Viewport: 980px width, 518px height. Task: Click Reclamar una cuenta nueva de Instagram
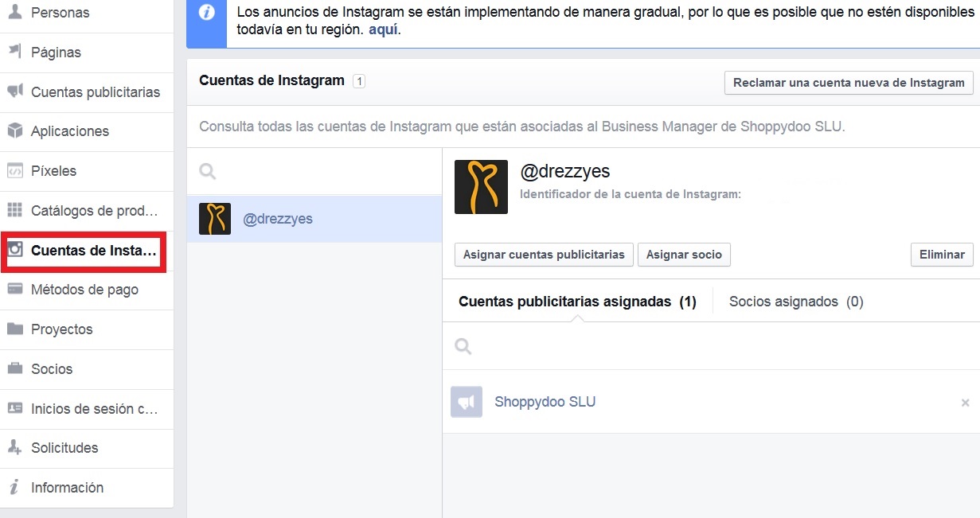pos(848,82)
